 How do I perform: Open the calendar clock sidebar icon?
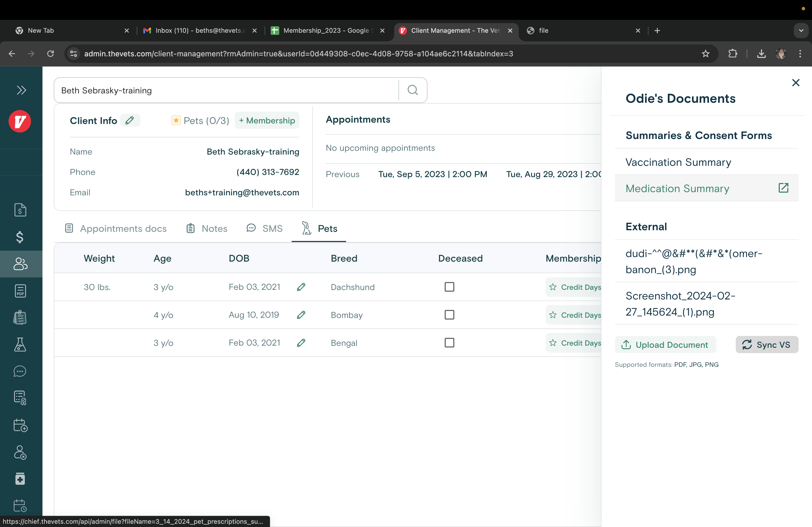point(20,506)
